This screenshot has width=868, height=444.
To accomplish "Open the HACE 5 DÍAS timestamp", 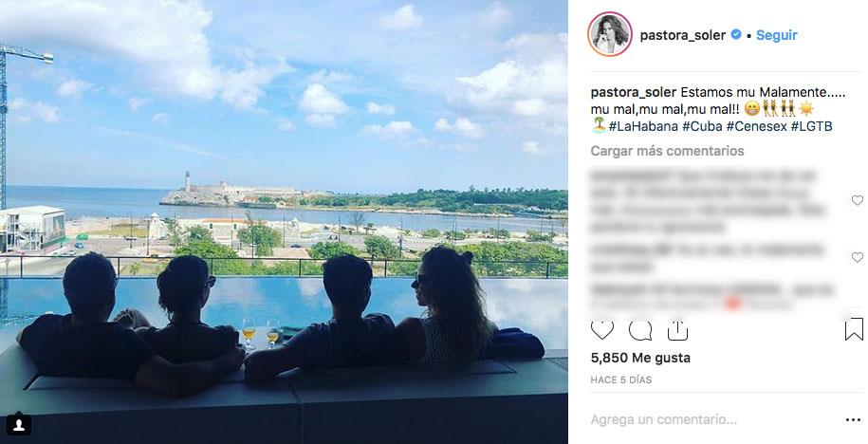I will coord(621,379).
